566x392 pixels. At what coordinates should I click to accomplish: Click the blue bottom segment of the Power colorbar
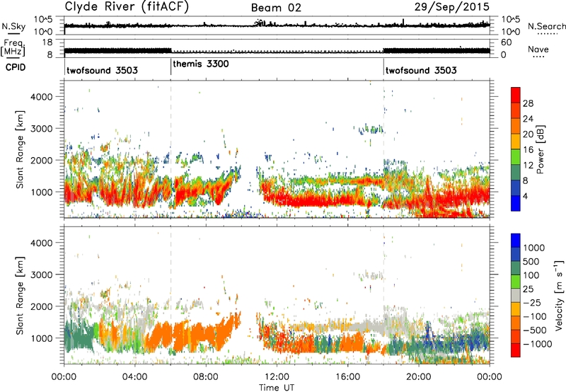[x=516, y=203]
